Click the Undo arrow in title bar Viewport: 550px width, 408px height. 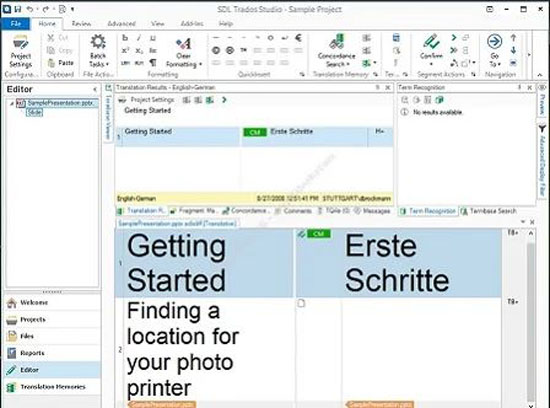coord(30,9)
